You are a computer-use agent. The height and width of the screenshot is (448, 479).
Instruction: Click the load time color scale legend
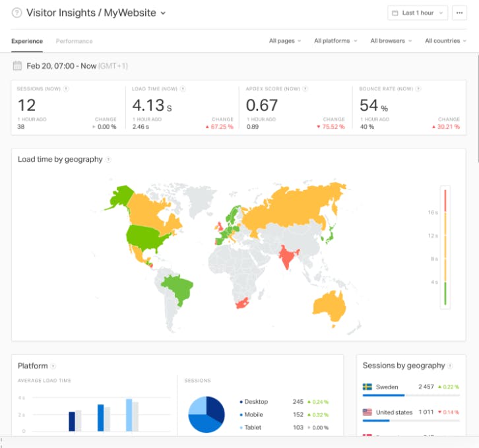coord(445,247)
